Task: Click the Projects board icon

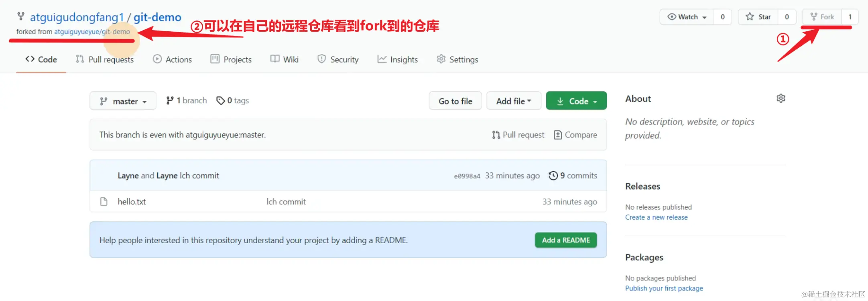Action: pos(215,59)
